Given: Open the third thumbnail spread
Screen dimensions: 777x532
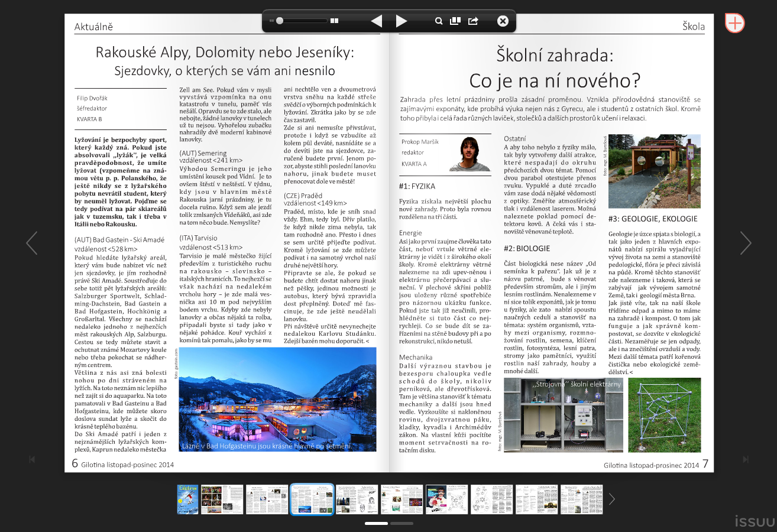Looking at the screenshot, I should (x=267, y=499).
